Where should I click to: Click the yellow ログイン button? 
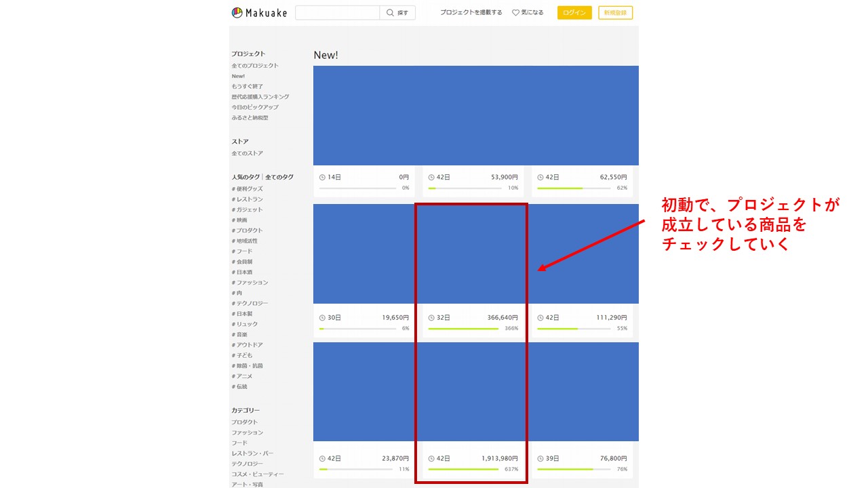574,13
